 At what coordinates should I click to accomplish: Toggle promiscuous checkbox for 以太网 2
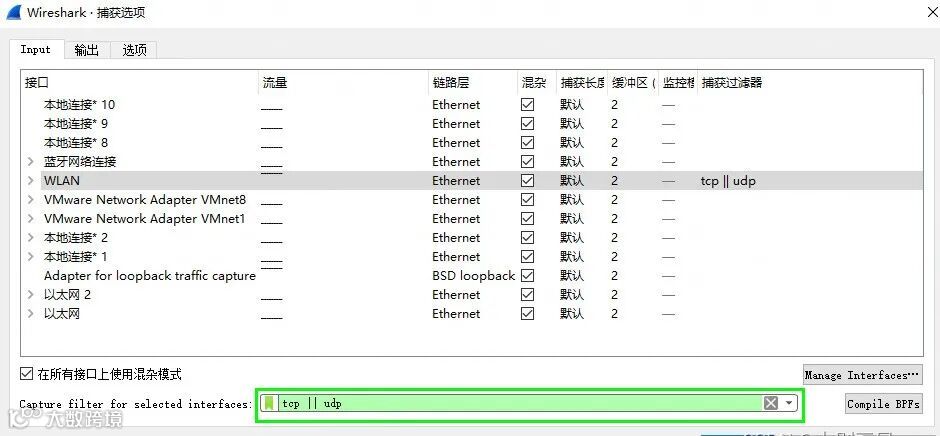coord(528,294)
